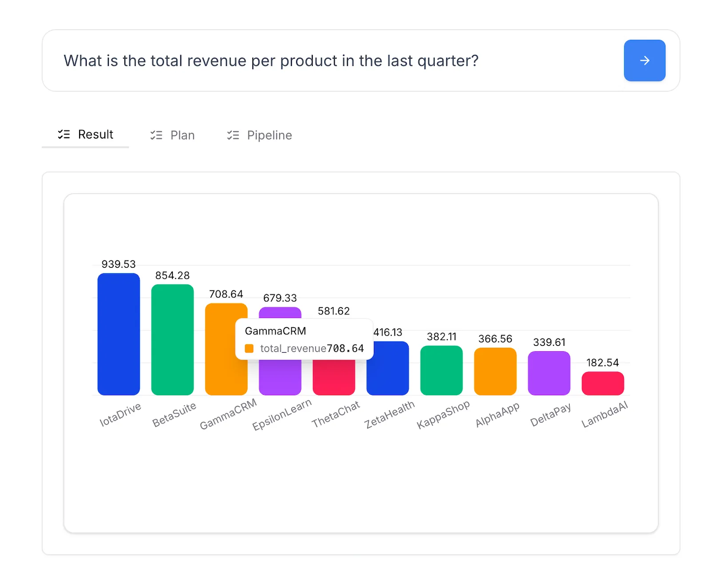
Task: Click the GammaCRM tooltip popup
Action: point(304,339)
